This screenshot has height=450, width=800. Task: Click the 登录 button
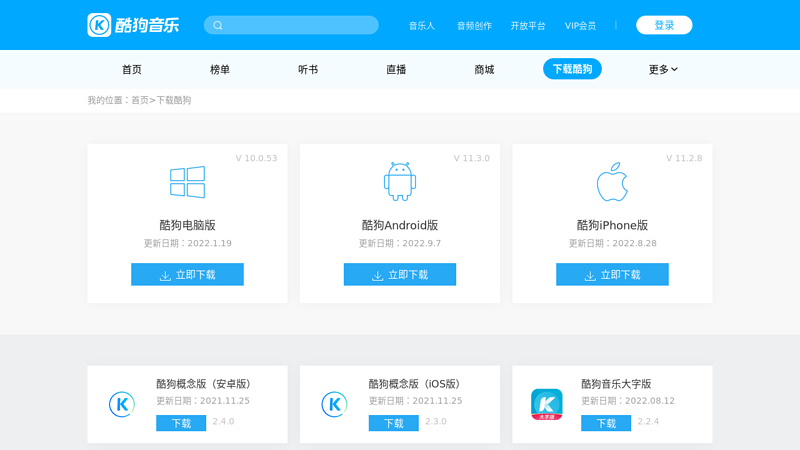click(x=664, y=25)
